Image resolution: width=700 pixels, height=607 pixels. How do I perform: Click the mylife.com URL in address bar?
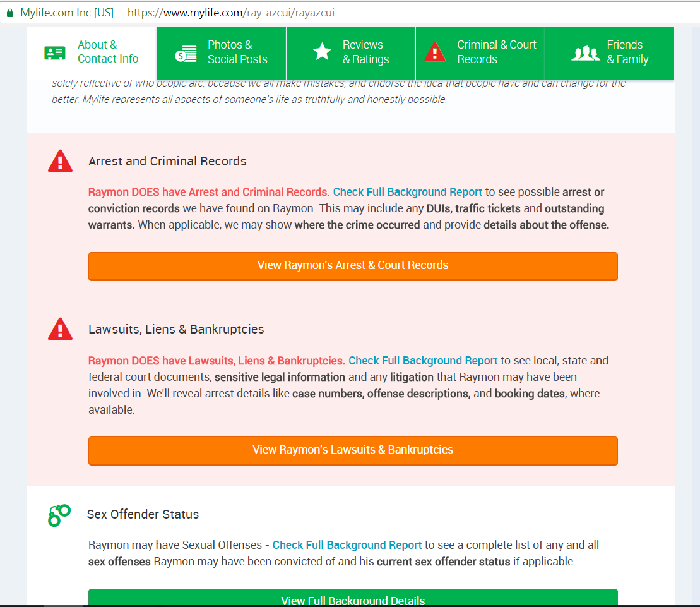(x=231, y=13)
